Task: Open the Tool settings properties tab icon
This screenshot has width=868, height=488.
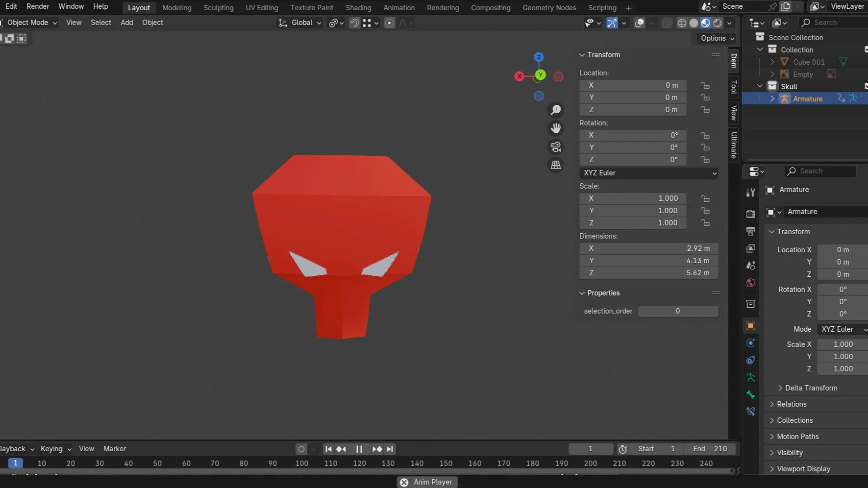Action: pyautogui.click(x=750, y=193)
